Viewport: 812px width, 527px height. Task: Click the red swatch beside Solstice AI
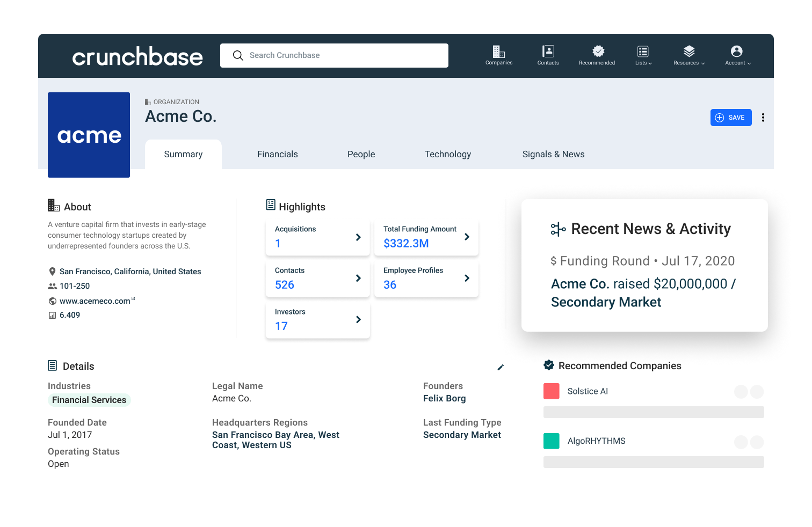(x=551, y=391)
